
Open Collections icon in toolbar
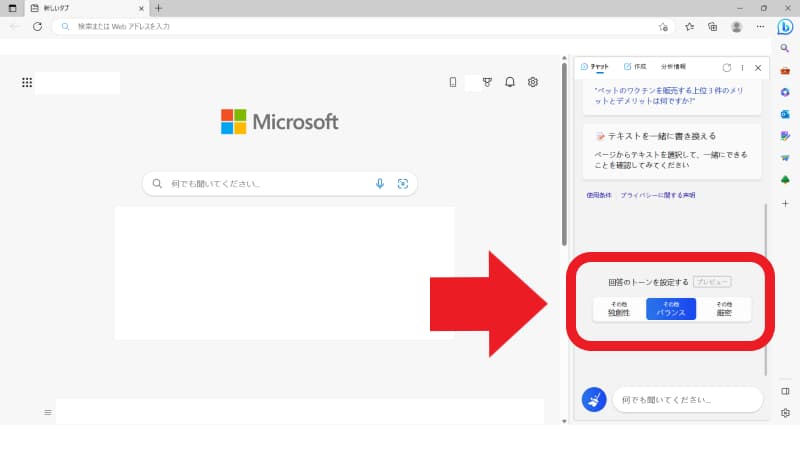coord(712,27)
